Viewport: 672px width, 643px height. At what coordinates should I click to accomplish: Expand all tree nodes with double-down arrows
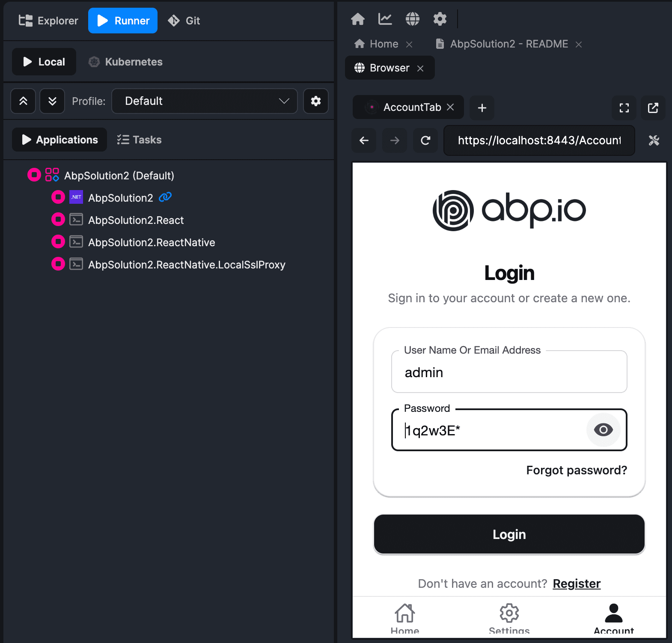click(x=52, y=101)
